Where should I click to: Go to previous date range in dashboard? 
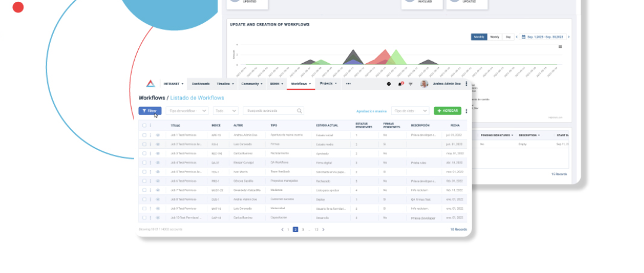517,37
